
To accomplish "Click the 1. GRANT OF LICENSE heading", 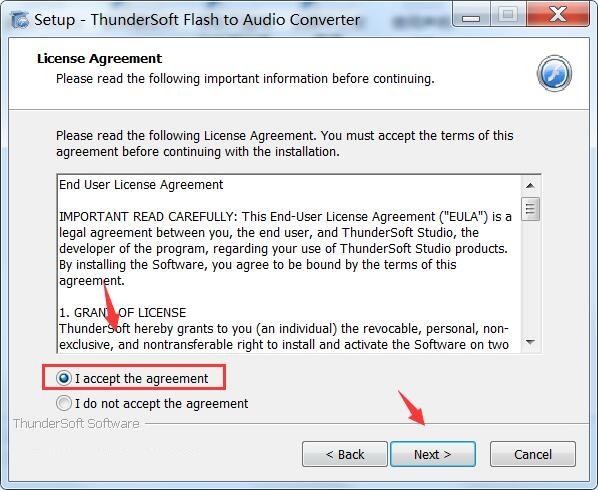I will pos(122,313).
